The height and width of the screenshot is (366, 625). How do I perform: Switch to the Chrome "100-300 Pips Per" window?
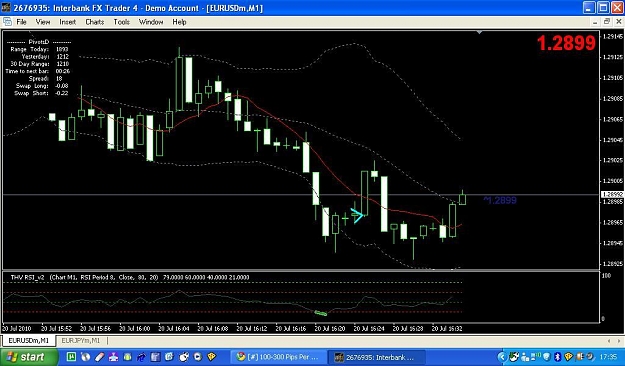(x=278, y=357)
